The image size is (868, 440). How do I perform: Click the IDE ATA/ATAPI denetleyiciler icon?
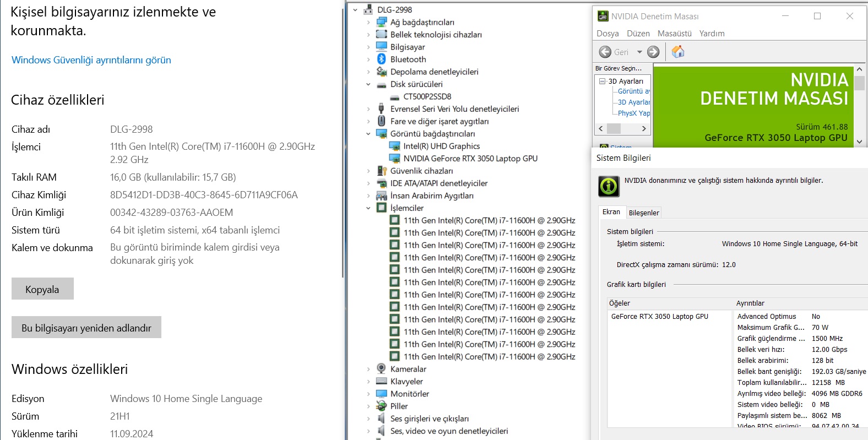381,183
